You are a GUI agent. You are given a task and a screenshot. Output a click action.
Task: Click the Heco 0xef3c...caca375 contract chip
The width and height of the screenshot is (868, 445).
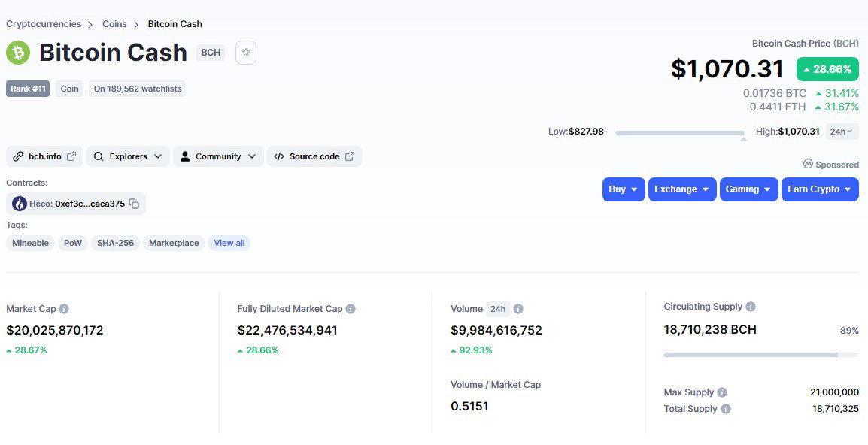76,204
